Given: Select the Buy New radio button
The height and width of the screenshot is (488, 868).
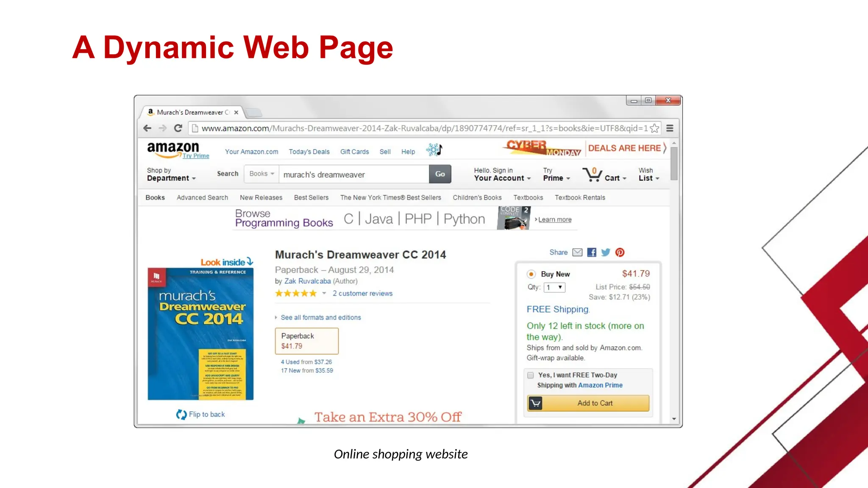Looking at the screenshot, I should tap(531, 274).
